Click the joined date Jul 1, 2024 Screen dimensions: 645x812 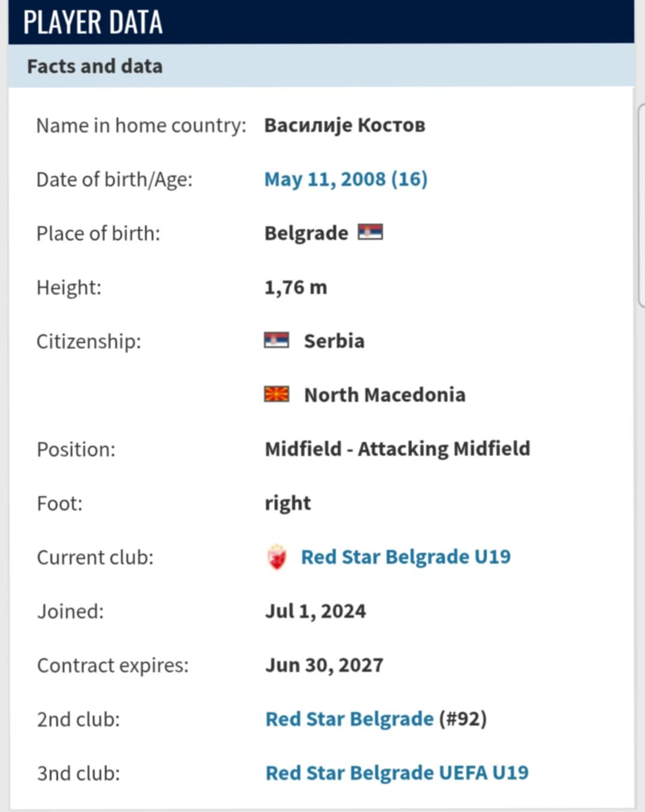[x=315, y=611]
